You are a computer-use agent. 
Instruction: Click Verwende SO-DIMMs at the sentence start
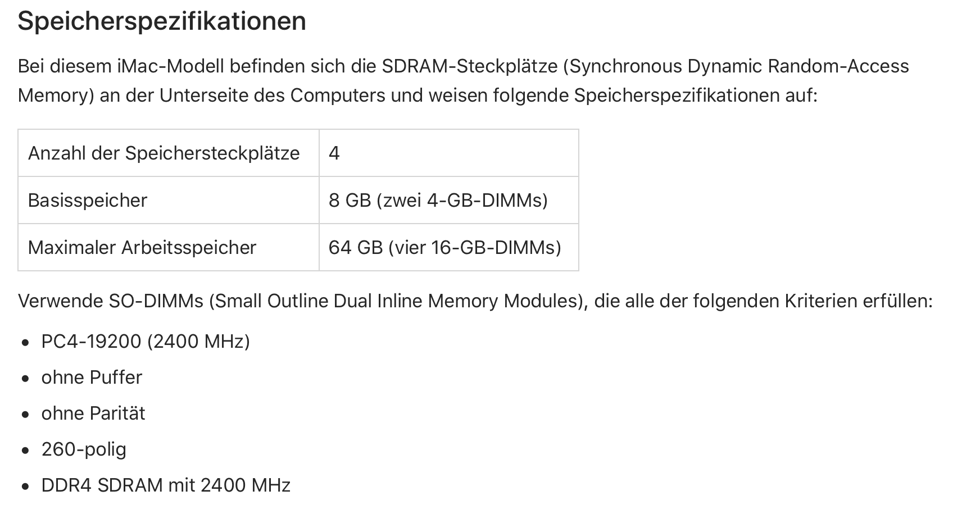(111, 301)
